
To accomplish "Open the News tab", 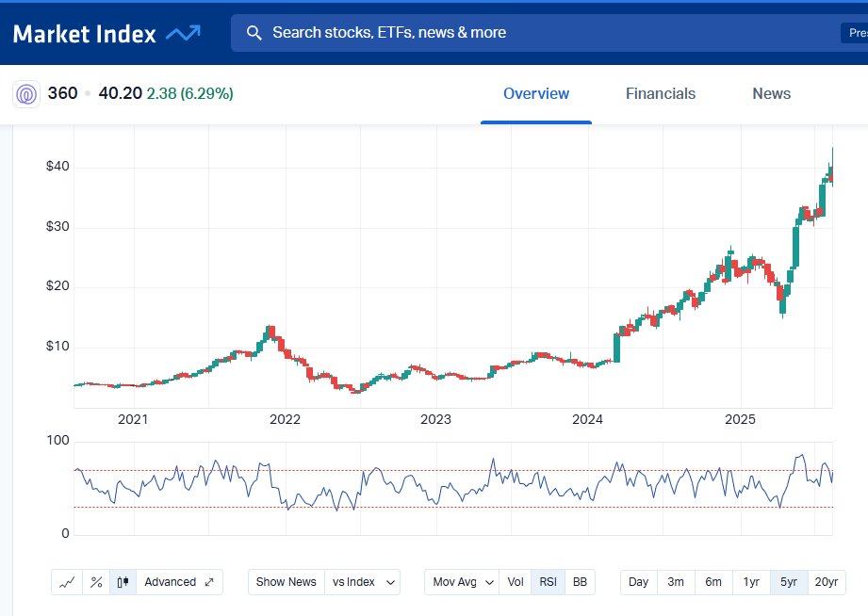I will click(x=771, y=94).
